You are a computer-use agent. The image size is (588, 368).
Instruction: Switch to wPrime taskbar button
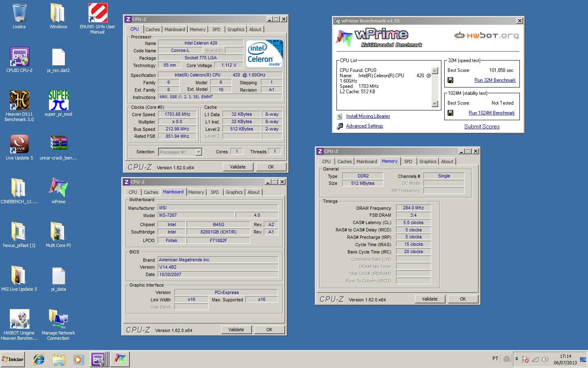[120, 359]
